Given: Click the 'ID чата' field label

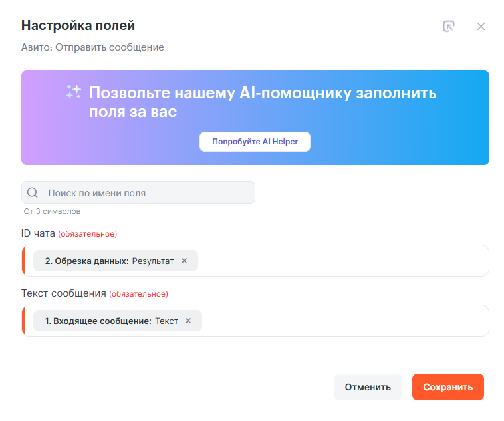Looking at the screenshot, I should 39,233.
